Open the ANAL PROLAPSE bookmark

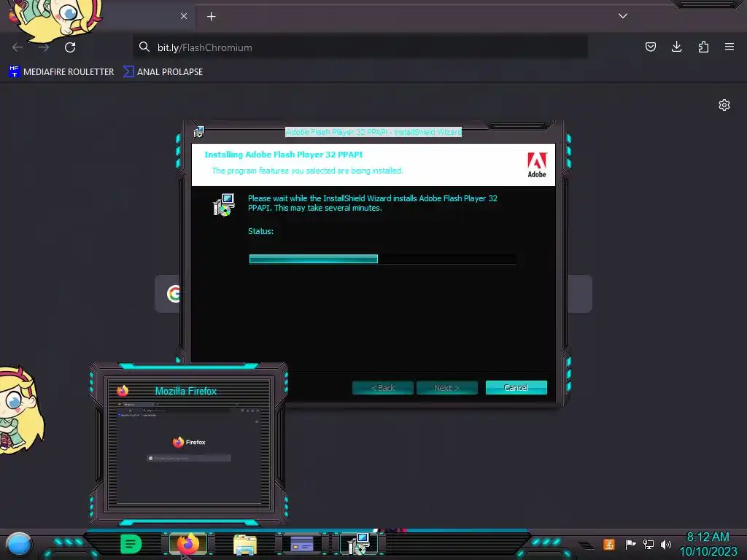[163, 72]
